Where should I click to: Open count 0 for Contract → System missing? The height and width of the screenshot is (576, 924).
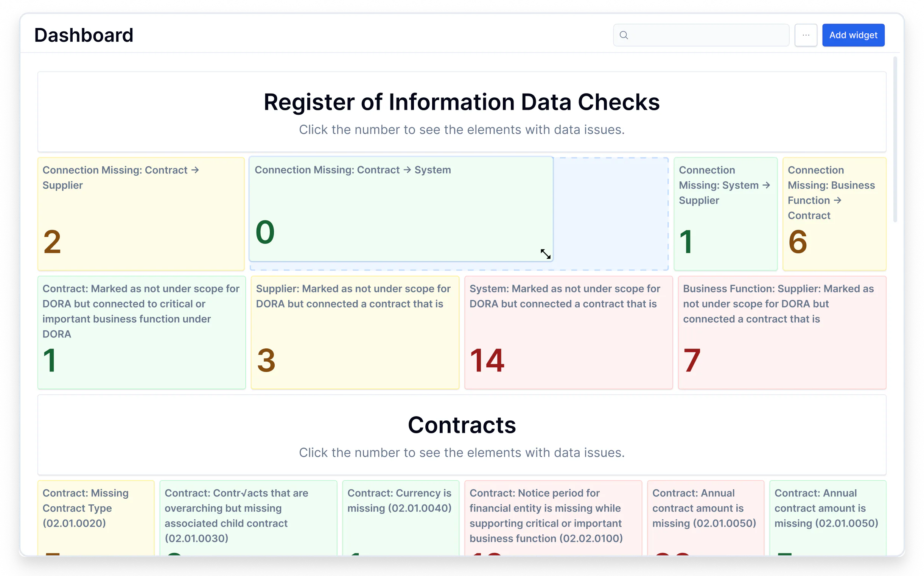[x=265, y=232]
